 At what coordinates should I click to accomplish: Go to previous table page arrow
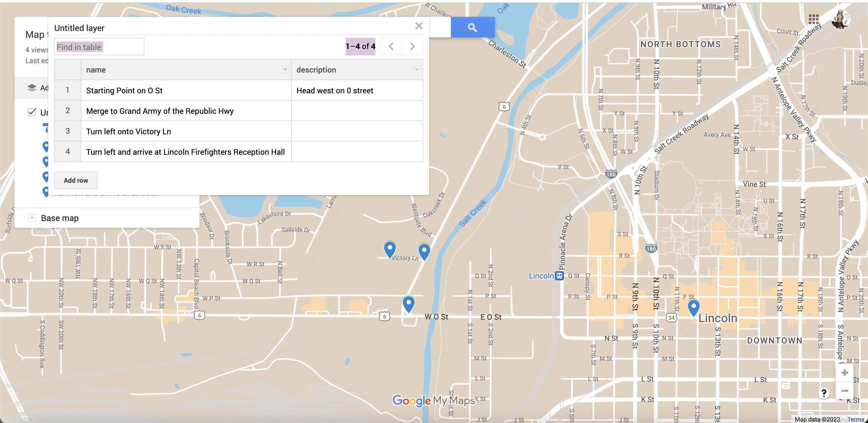391,46
